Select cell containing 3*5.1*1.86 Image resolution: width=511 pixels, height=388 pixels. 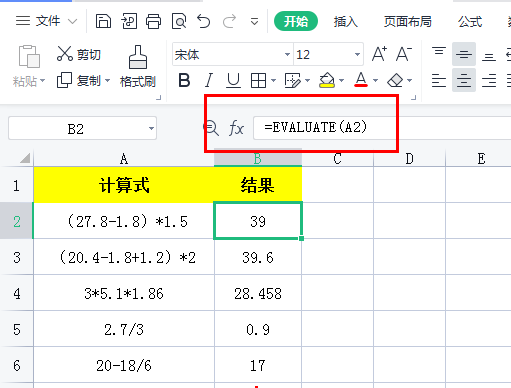click(x=124, y=293)
